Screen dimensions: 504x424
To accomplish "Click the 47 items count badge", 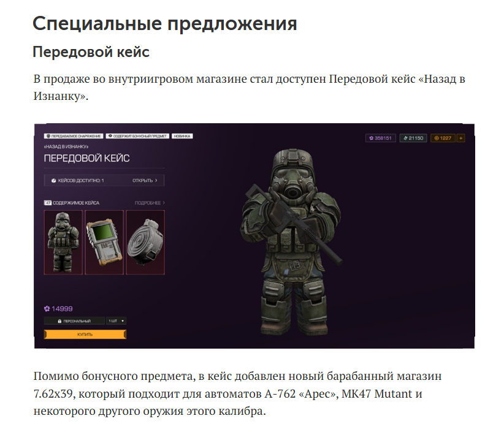I will tap(48, 203).
